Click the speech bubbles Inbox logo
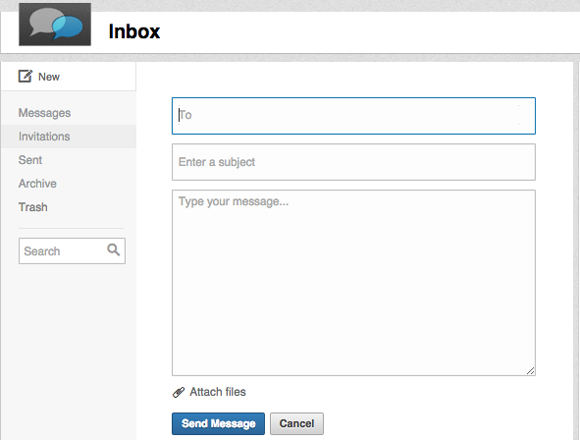Screen dimensions: 580x440 pyautogui.click(x=55, y=24)
